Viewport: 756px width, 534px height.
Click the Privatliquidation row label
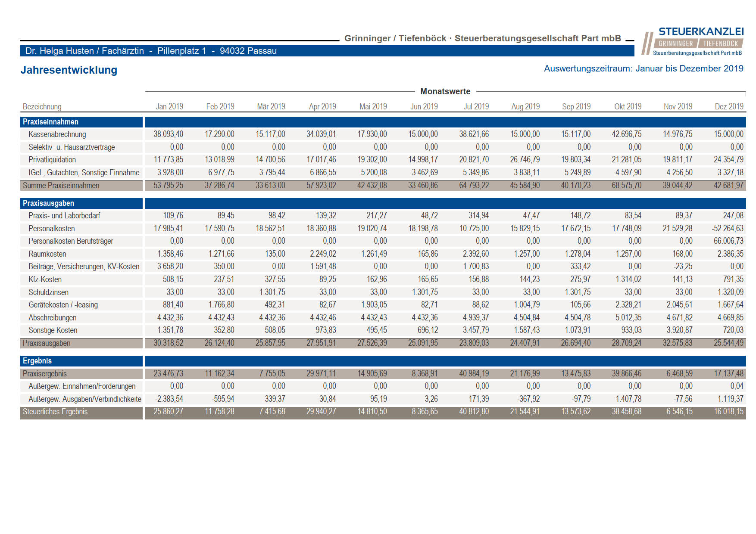[52, 160]
